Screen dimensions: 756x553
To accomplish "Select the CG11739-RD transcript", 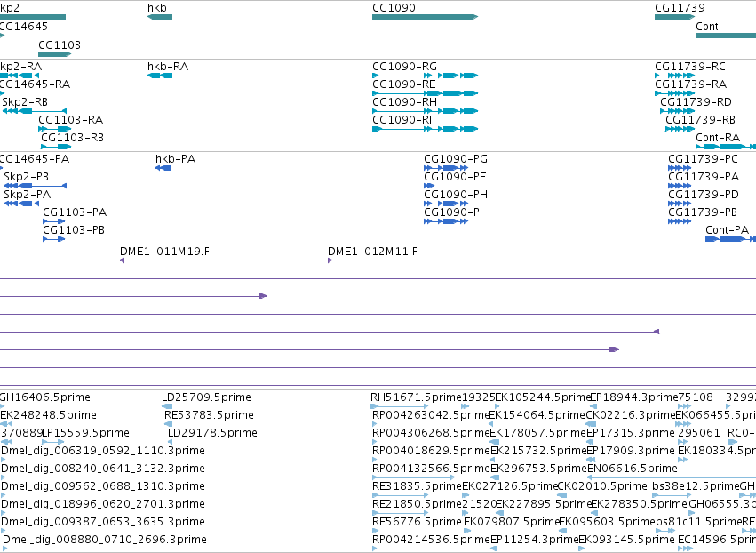I will coord(678,111).
